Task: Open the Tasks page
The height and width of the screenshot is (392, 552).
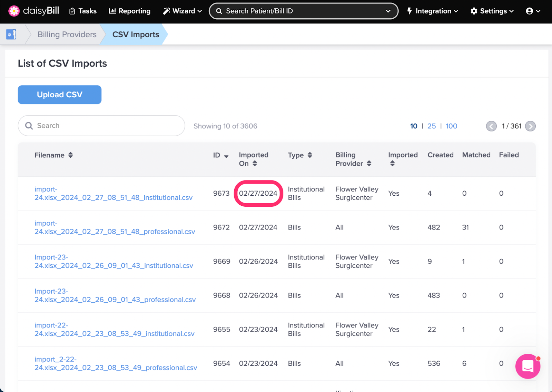Action: pos(83,11)
